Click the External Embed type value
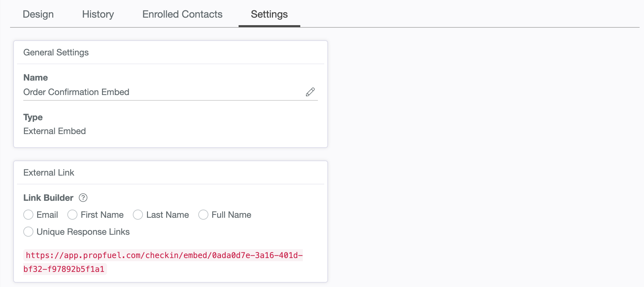The height and width of the screenshot is (287, 644). tap(54, 131)
